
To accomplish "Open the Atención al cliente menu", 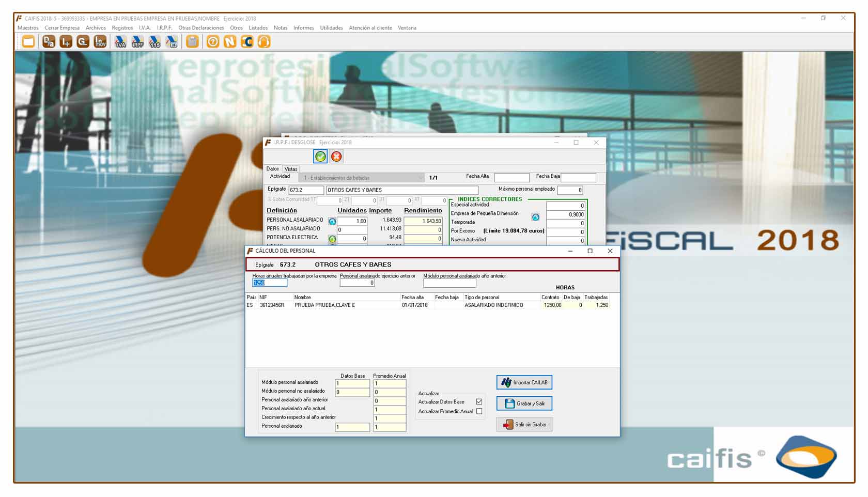I will coord(370,28).
